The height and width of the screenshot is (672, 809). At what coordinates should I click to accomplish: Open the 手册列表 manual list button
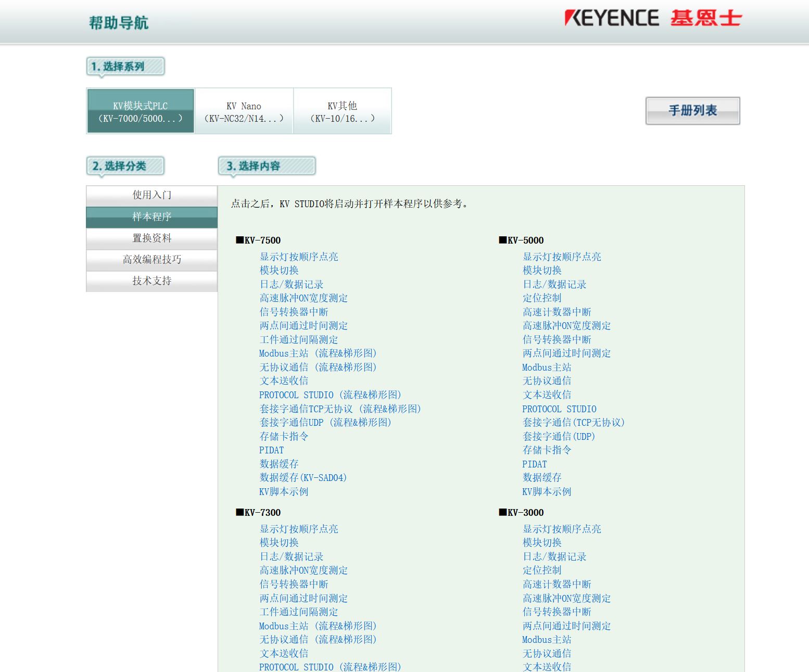tap(692, 110)
